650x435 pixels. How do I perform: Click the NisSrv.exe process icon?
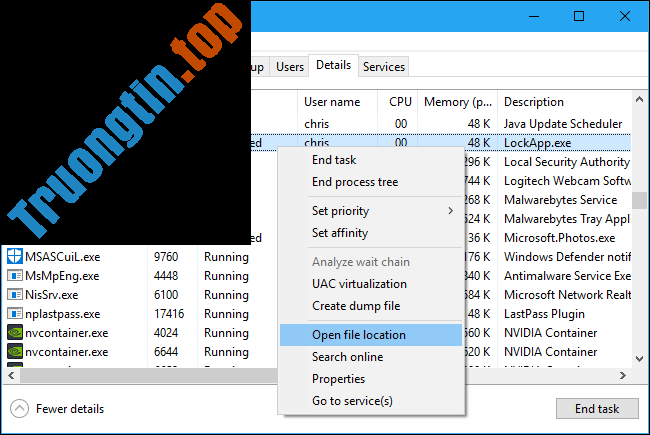(15, 294)
